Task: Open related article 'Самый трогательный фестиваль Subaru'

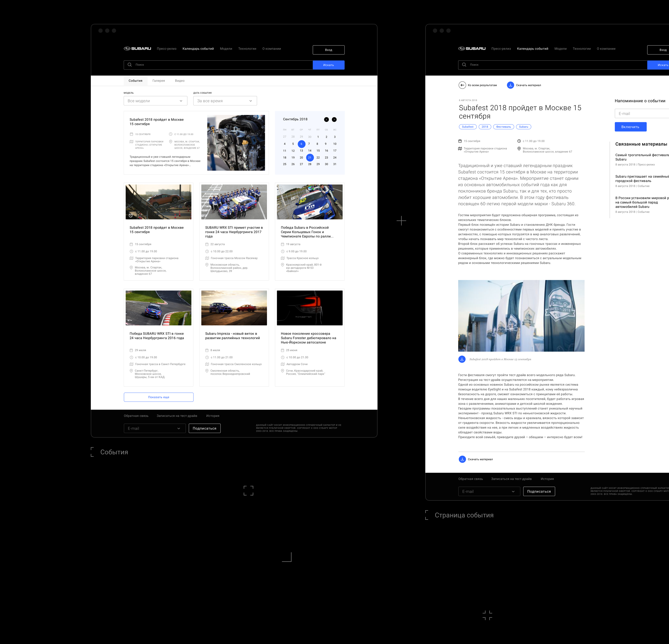Action: pos(642,157)
